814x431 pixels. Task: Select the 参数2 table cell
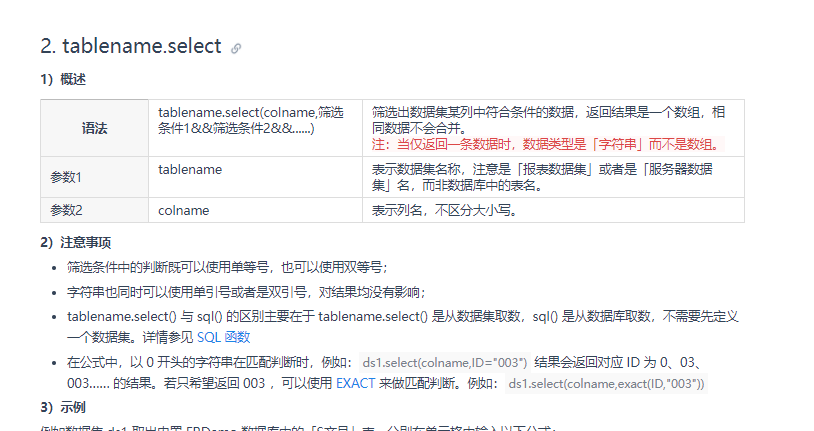tap(94, 210)
